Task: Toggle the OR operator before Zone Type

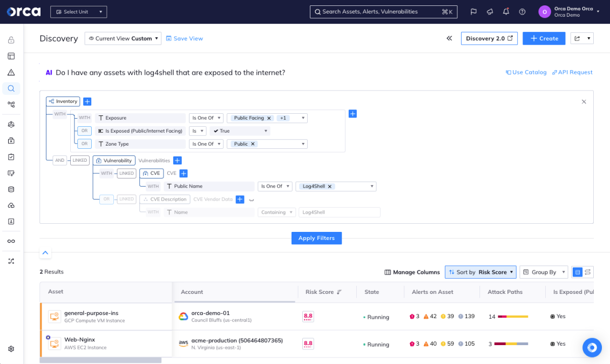Action: coord(84,144)
